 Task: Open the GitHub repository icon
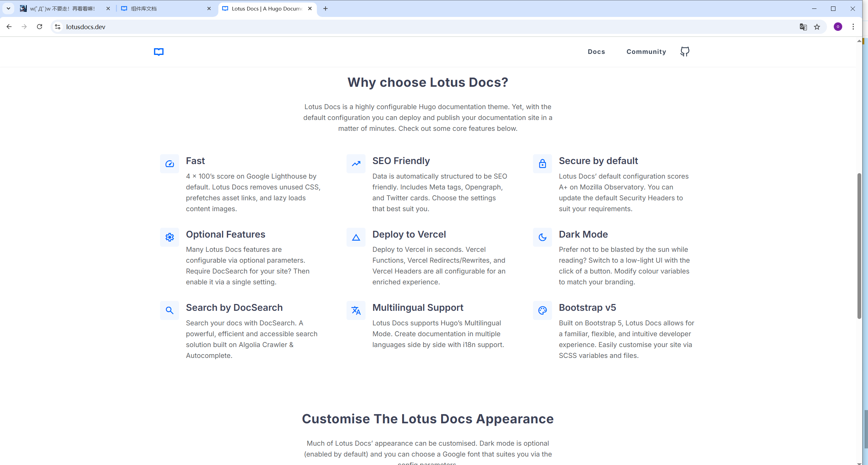pos(685,52)
